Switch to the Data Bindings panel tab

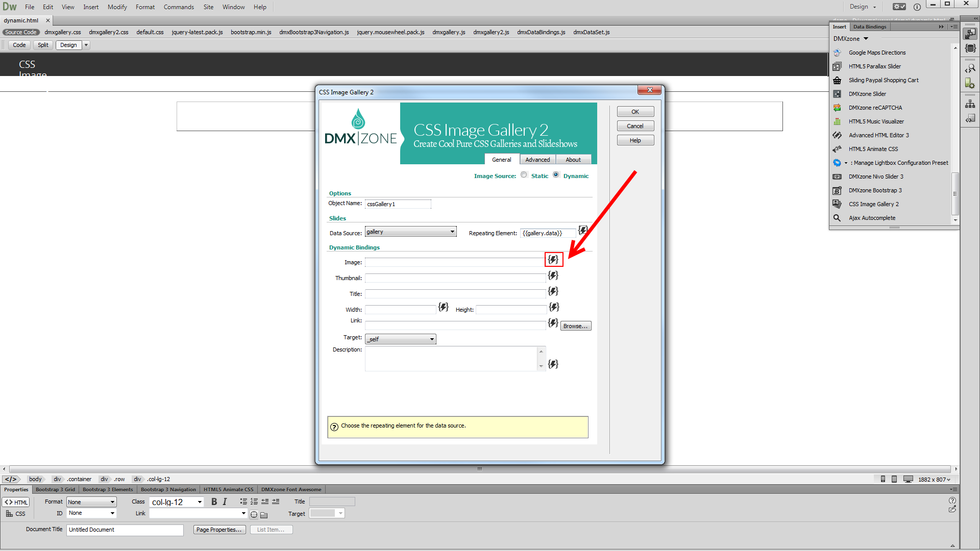[870, 27]
